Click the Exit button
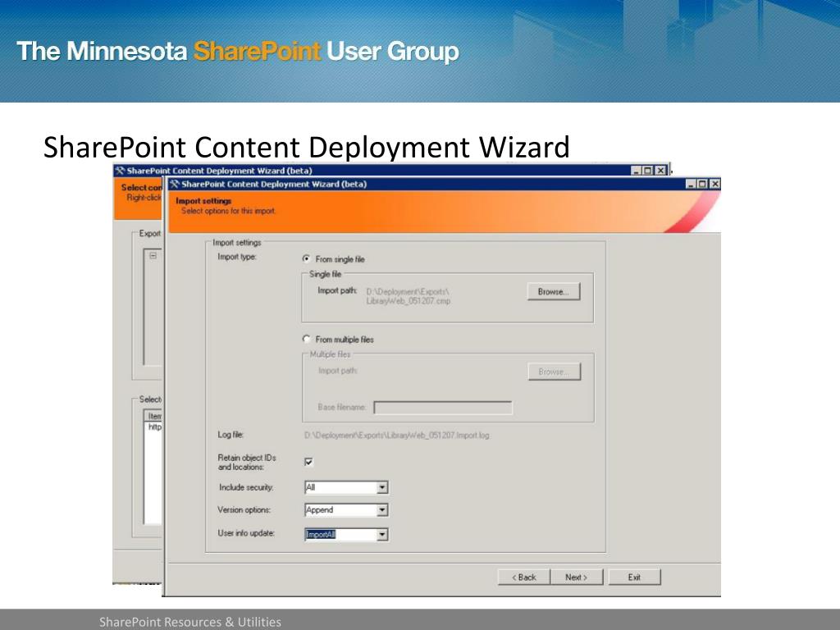840x630 pixels. coord(634,577)
